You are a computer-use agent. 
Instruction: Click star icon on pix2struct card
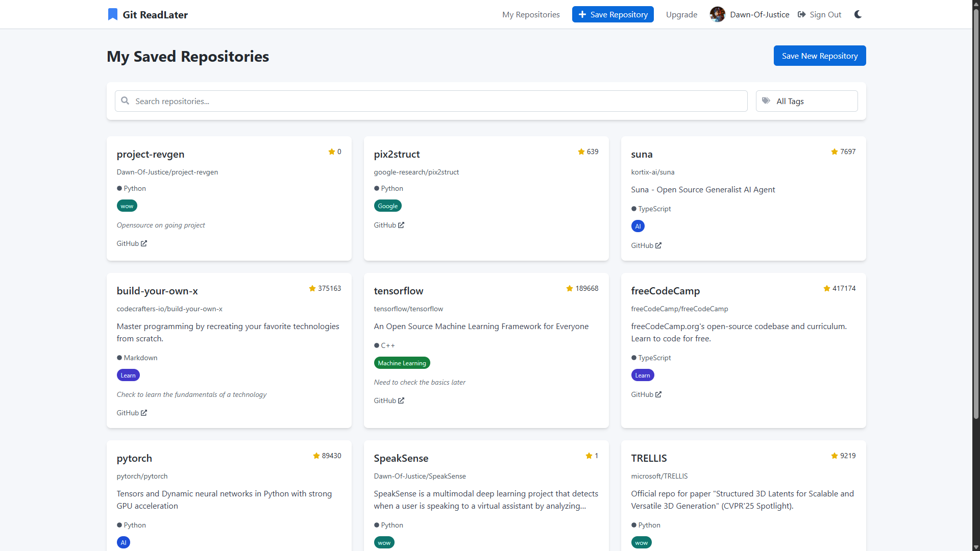pos(581,152)
